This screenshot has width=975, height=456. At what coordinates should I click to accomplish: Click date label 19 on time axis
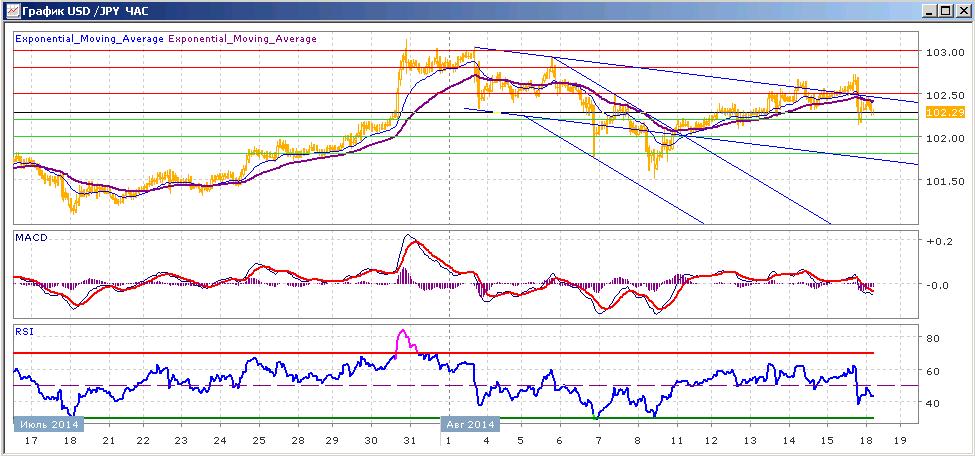pos(900,440)
